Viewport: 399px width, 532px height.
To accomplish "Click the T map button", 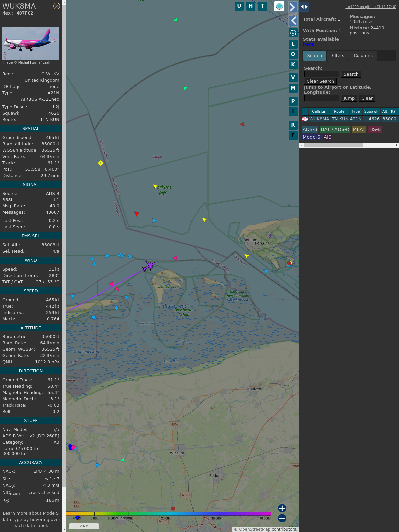I will pyautogui.click(x=263, y=6).
